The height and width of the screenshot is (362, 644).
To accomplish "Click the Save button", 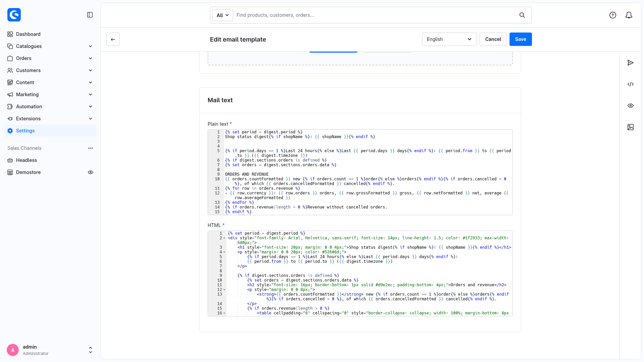I will pyautogui.click(x=521, y=39).
